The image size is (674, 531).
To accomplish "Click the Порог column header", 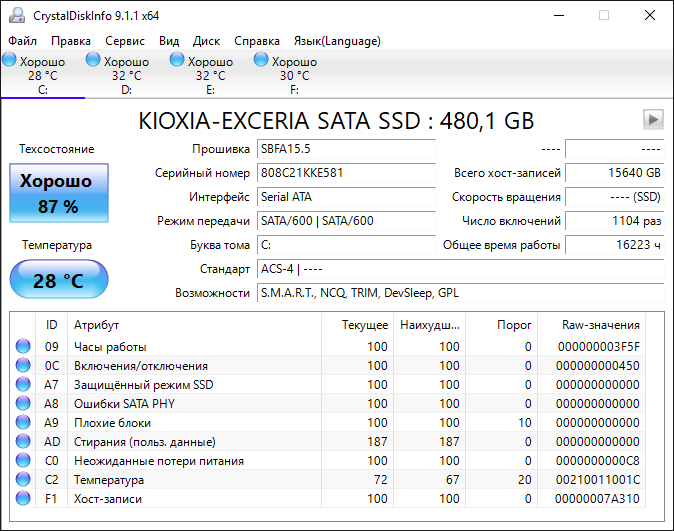I will [502, 325].
